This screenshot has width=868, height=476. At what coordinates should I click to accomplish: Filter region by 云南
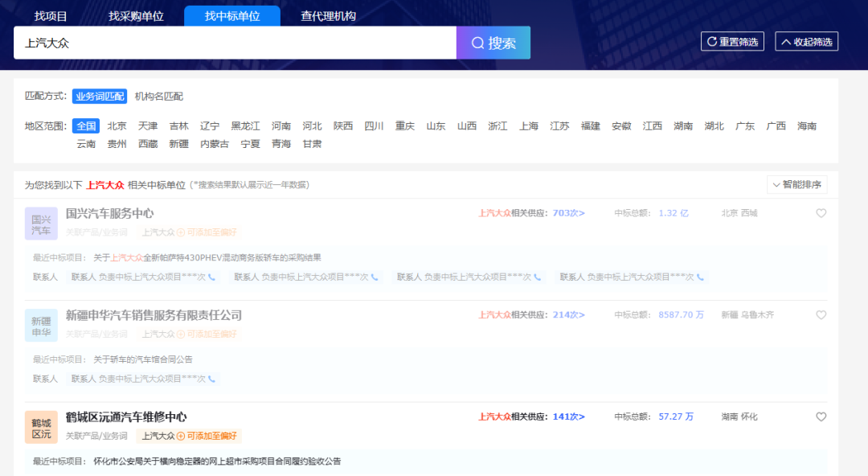pos(86,144)
